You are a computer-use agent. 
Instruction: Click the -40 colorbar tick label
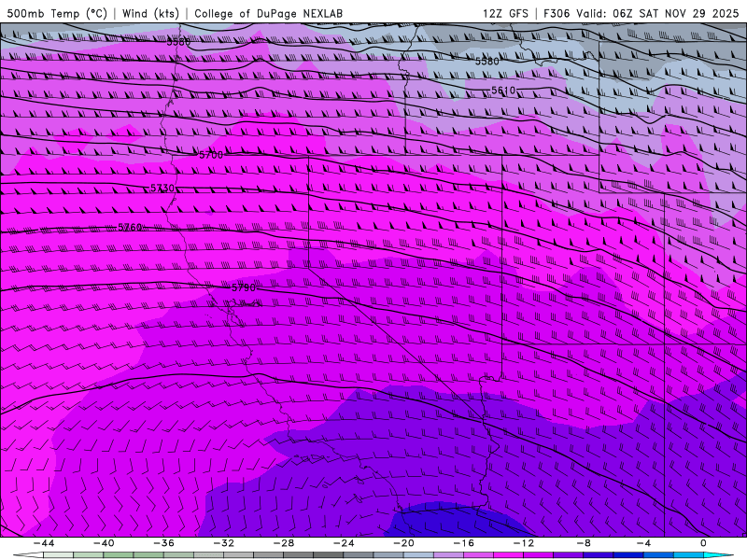[x=104, y=543]
